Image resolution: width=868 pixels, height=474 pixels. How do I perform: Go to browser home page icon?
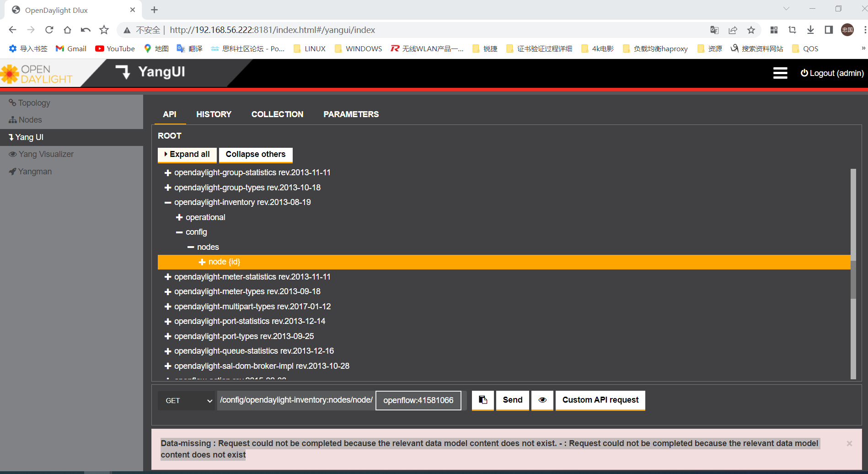pyautogui.click(x=67, y=30)
